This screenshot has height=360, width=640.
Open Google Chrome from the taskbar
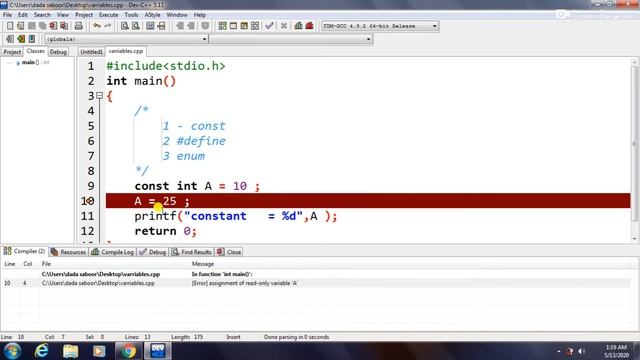[x=128, y=351]
